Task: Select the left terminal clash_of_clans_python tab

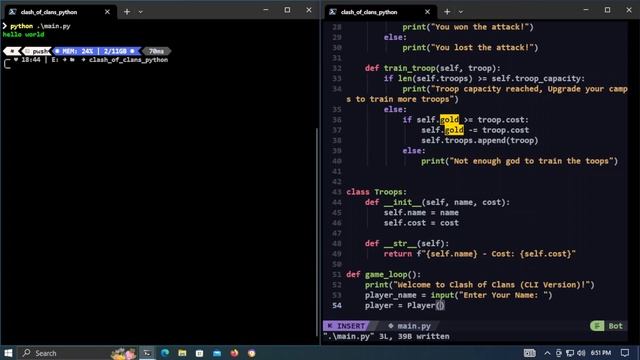Action: [x=60, y=12]
